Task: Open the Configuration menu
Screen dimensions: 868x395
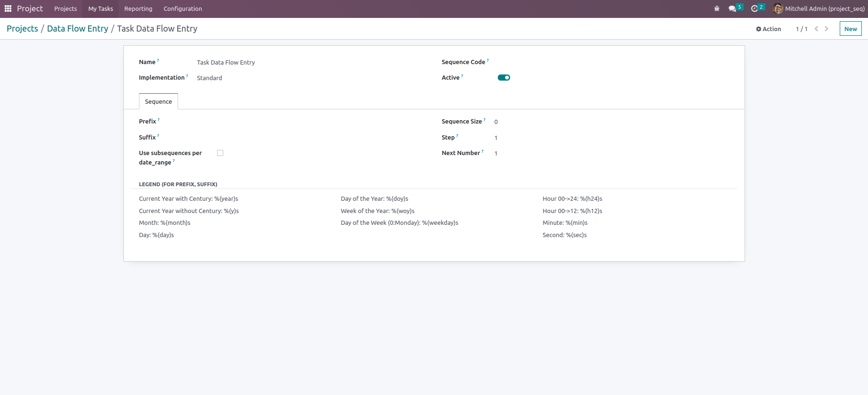Action: (183, 8)
